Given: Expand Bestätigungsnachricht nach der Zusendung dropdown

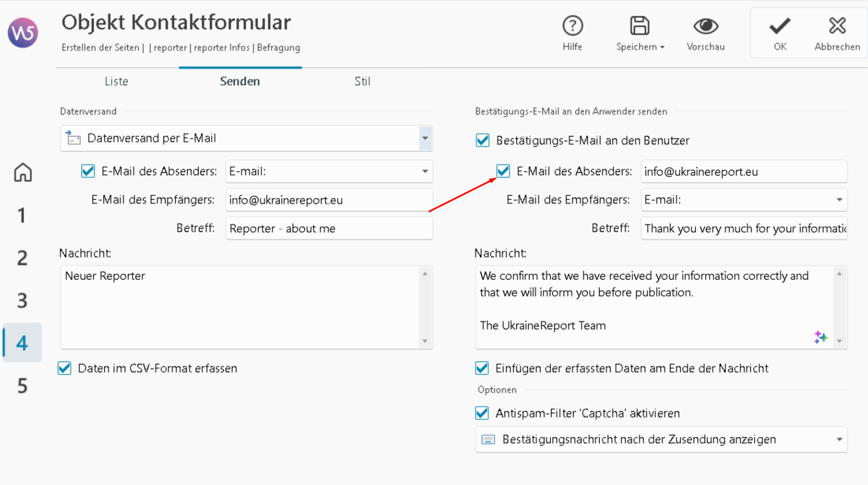Looking at the screenshot, I should click(839, 439).
